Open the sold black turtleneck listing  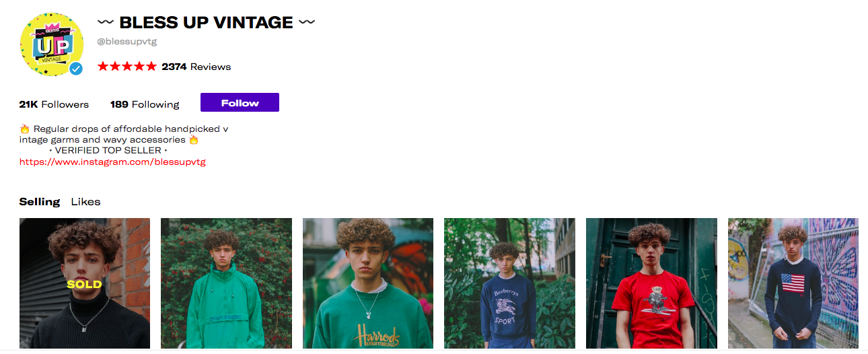(85, 283)
